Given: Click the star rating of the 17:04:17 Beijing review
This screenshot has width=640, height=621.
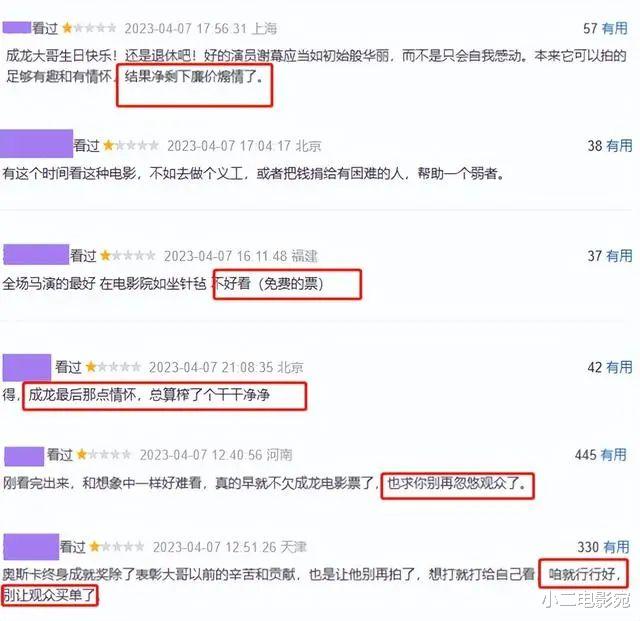Looking at the screenshot, I should point(131,145).
